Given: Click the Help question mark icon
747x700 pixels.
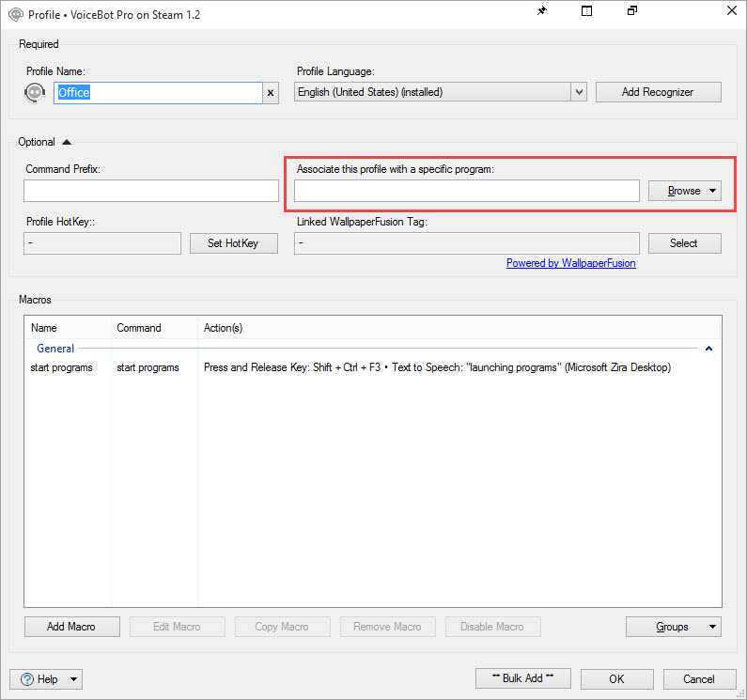Looking at the screenshot, I should (26, 679).
